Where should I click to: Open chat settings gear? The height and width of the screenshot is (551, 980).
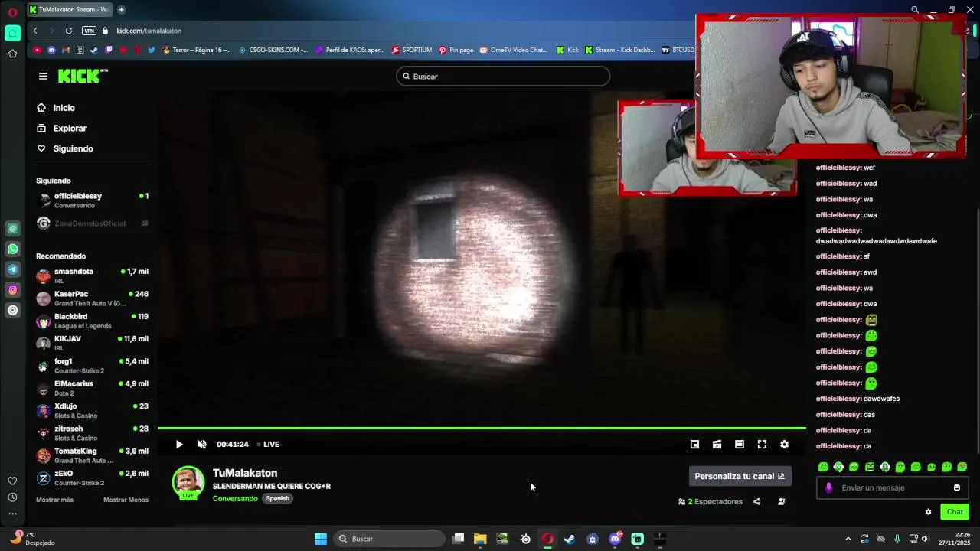pos(928,512)
